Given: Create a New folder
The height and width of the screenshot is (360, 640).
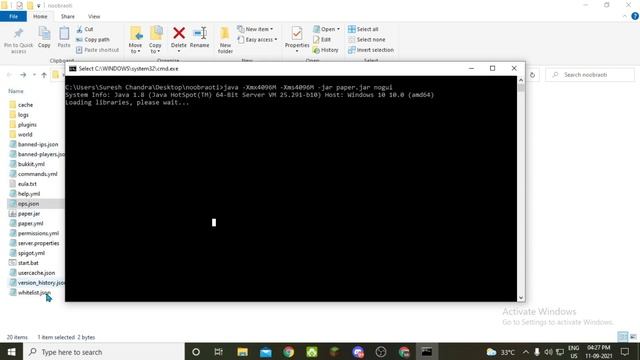Looking at the screenshot, I should pyautogui.click(x=225, y=40).
